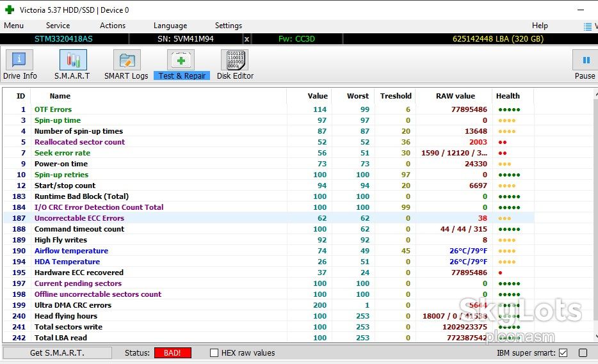Open the Settings menu
This screenshot has height=364, width=598.
[229, 26]
